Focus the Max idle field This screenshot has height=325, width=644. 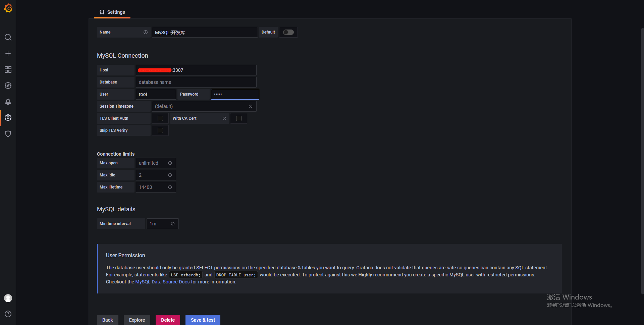click(156, 175)
